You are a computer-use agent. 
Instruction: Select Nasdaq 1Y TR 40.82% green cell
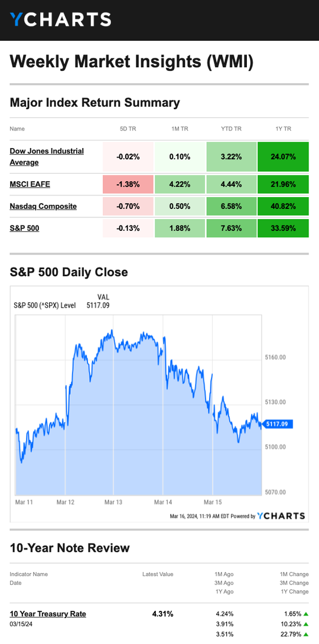tap(283, 206)
